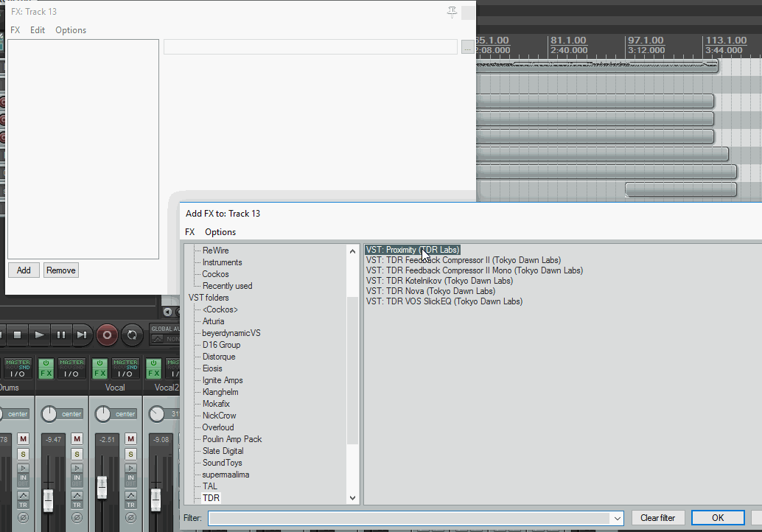The image size is (762, 532).
Task: Click the FX preset field in the FX: Track 13 window
Action: [310, 47]
